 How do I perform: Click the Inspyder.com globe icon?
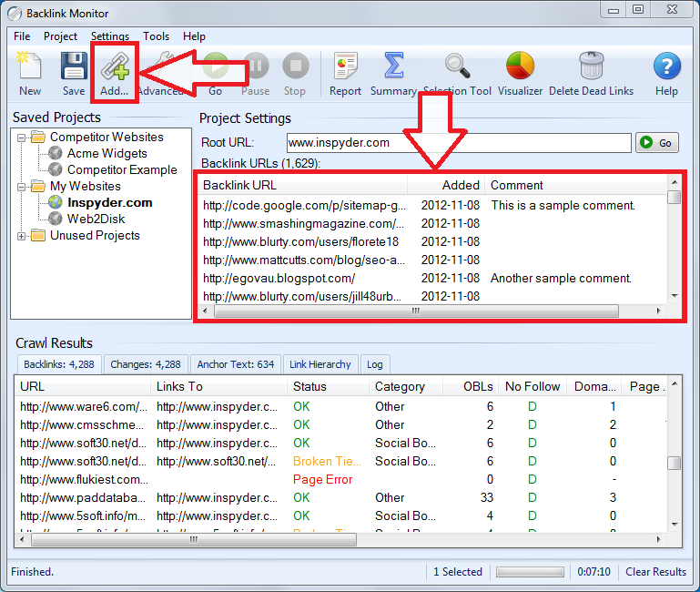(x=56, y=202)
